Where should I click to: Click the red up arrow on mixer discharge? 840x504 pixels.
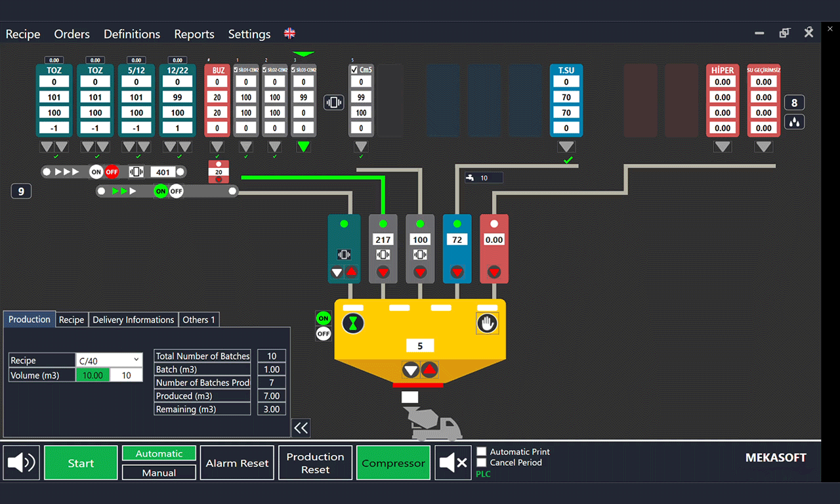(429, 370)
